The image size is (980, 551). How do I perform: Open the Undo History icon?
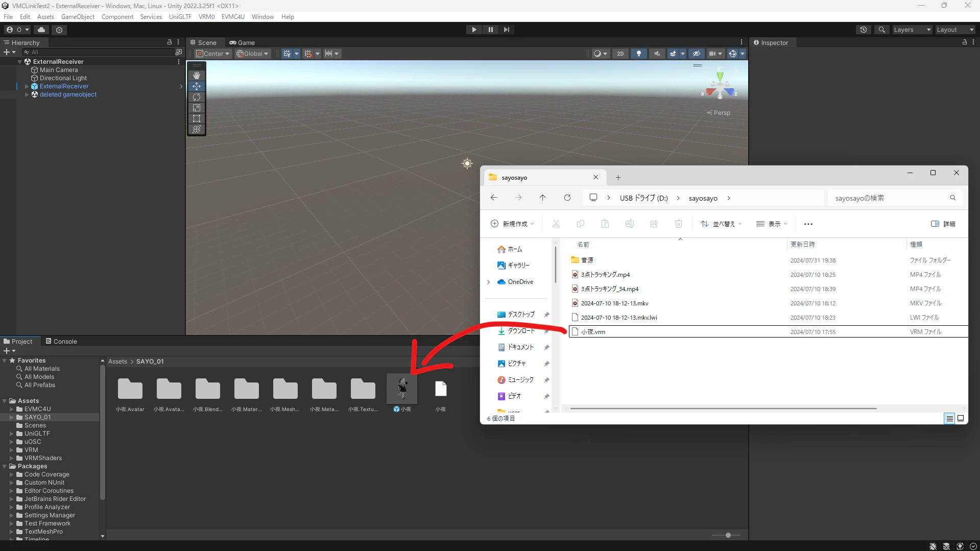pyautogui.click(x=864, y=30)
